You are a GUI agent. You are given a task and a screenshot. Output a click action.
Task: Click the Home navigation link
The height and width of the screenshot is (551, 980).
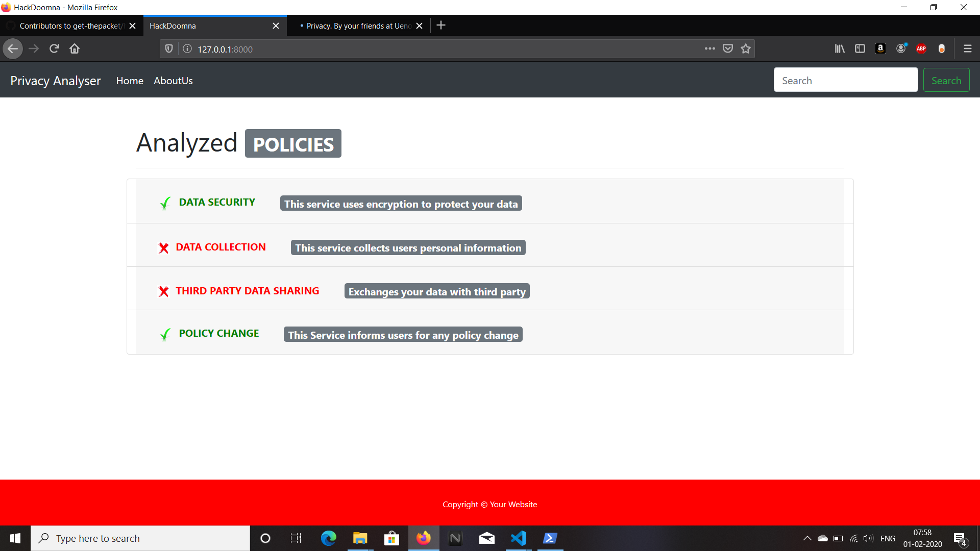130,81
